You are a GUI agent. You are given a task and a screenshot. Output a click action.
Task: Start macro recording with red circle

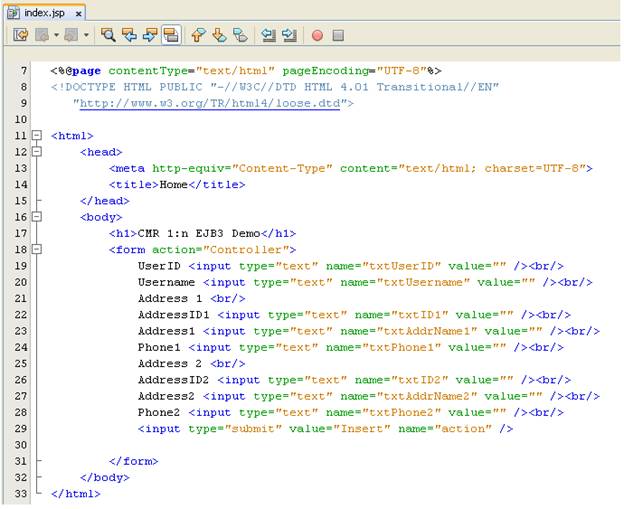click(317, 35)
